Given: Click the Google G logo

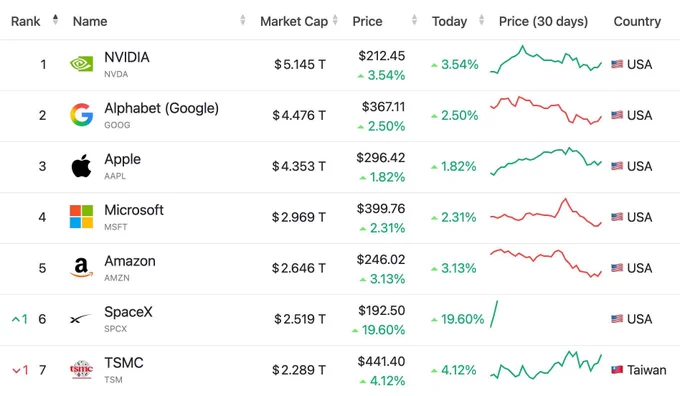Looking at the screenshot, I should pos(82,115).
